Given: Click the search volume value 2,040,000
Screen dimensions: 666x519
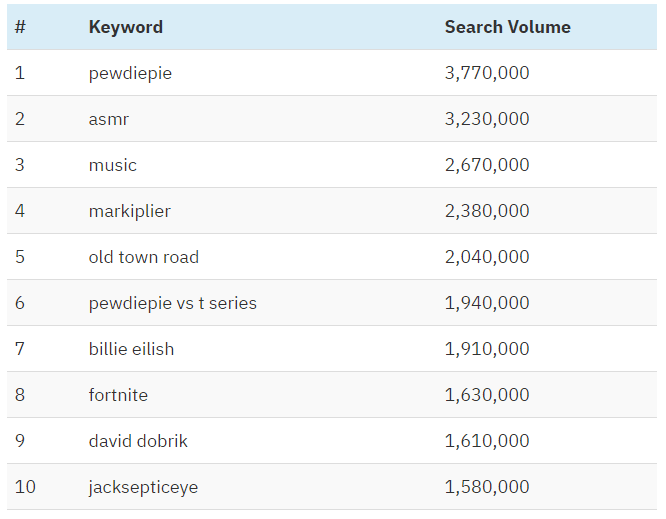Looking at the screenshot, I should pyautogui.click(x=487, y=257).
